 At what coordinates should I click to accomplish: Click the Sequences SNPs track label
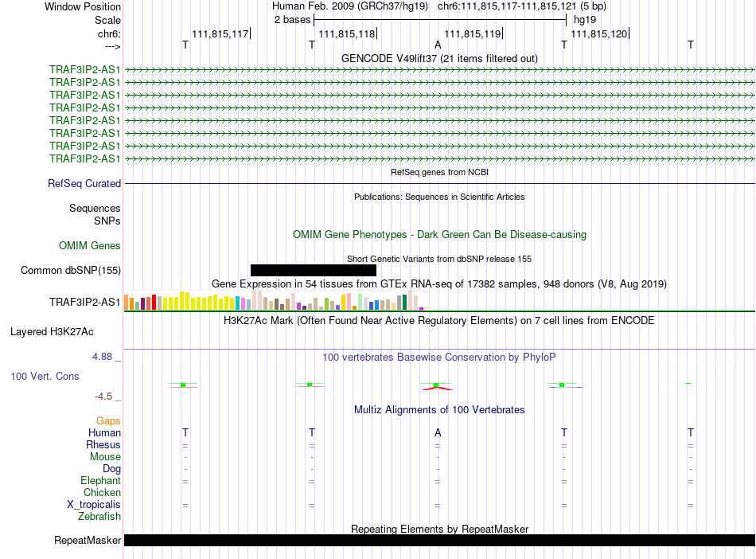pos(95,214)
